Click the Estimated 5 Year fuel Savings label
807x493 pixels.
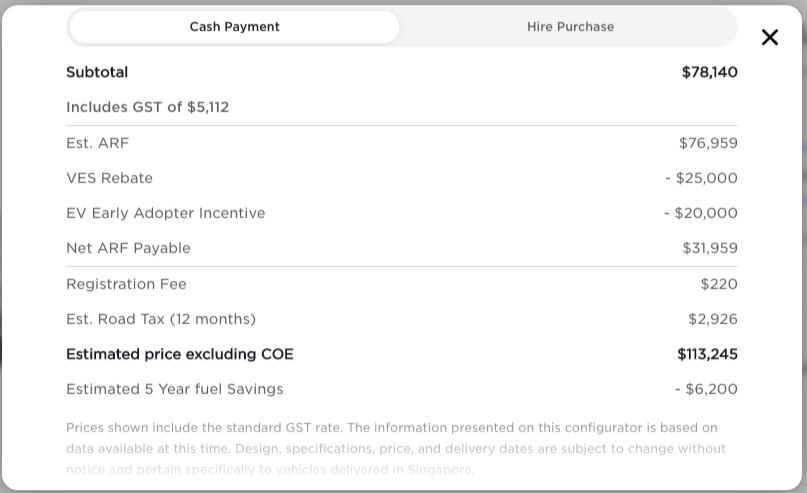click(174, 389)
